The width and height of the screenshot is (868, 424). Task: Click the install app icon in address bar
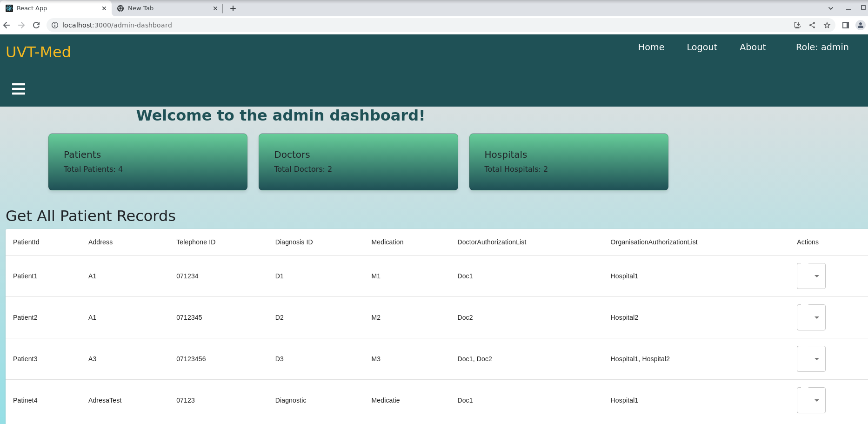pos(797,25)
